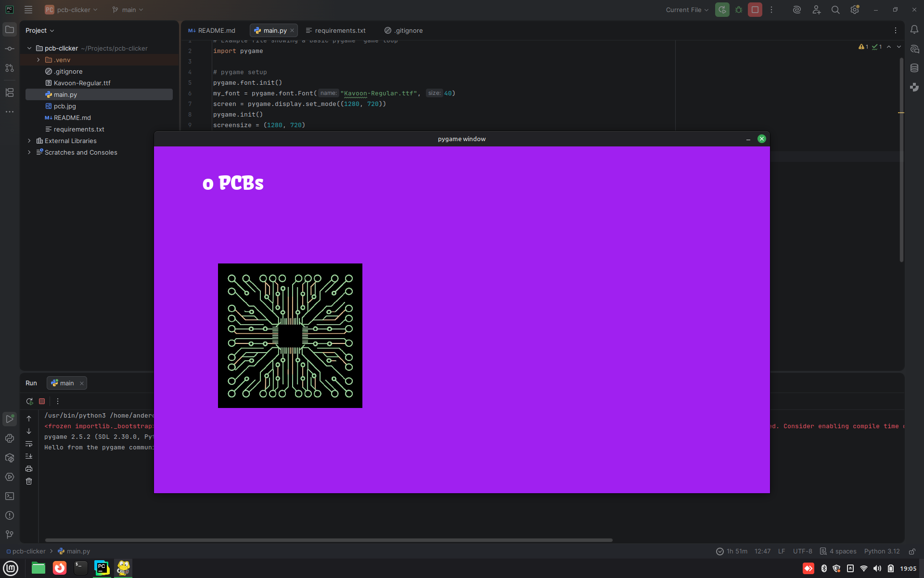Open the Database tool window icon
Viewport: 924px width, 578px height.
[914, 68]
